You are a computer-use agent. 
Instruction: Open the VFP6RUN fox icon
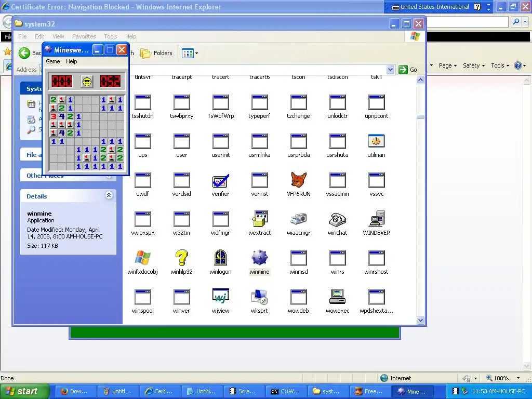pos(299,180)
